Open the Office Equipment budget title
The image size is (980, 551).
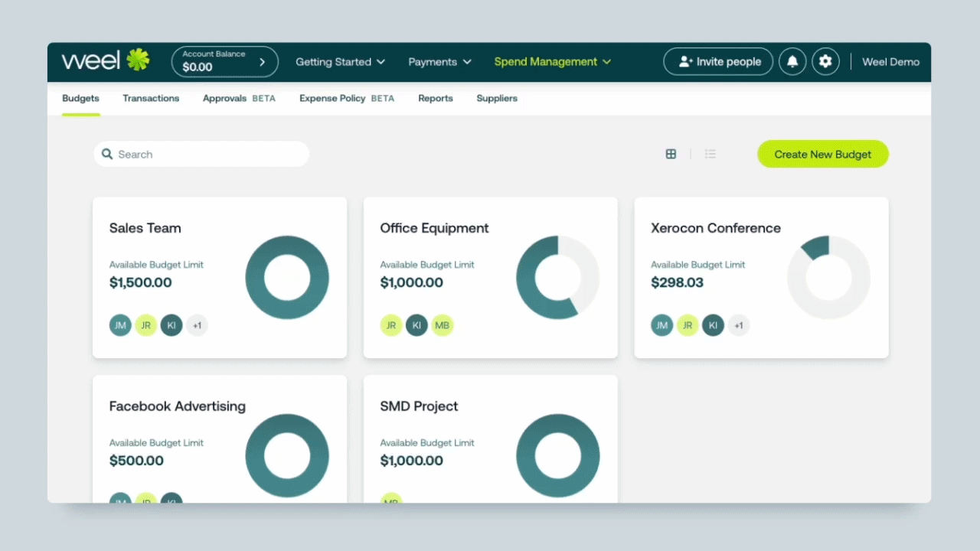(x=434, y=228)
